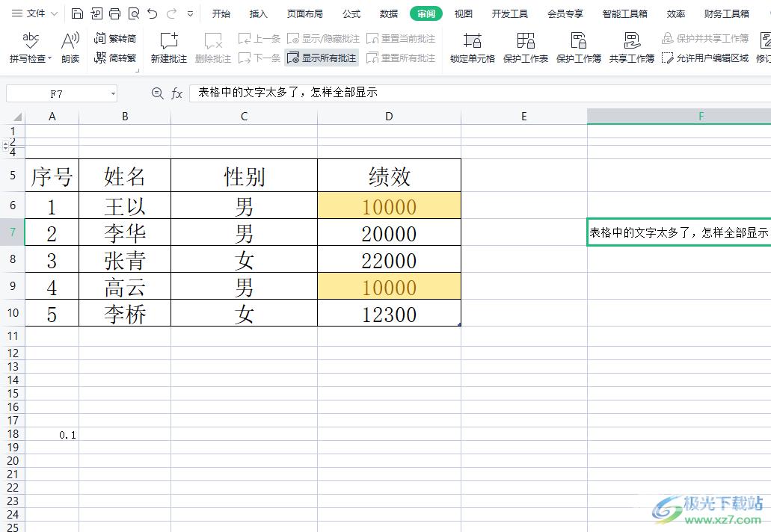Click the Undo arrow icon
This screenshot has height=532, width=771.
point(153,13)
